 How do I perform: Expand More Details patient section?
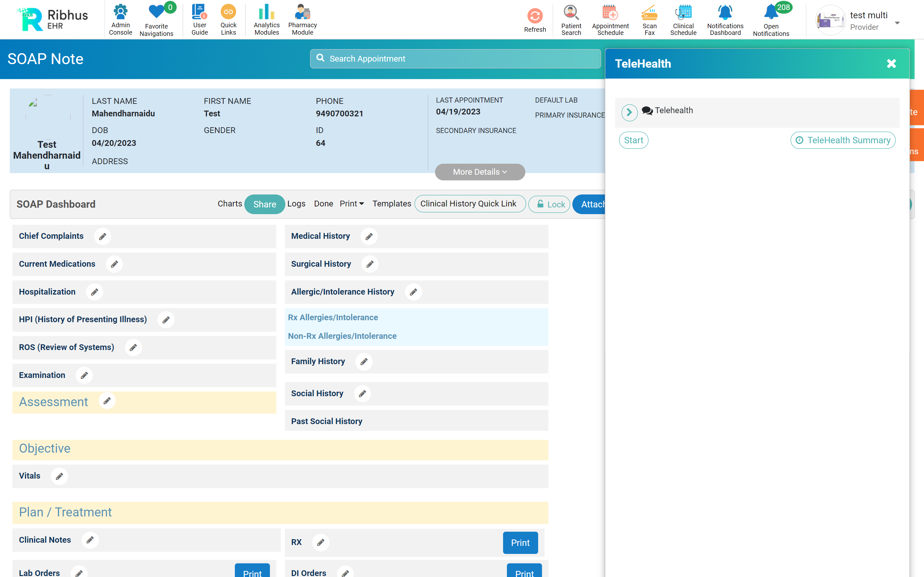pos(480,172)
